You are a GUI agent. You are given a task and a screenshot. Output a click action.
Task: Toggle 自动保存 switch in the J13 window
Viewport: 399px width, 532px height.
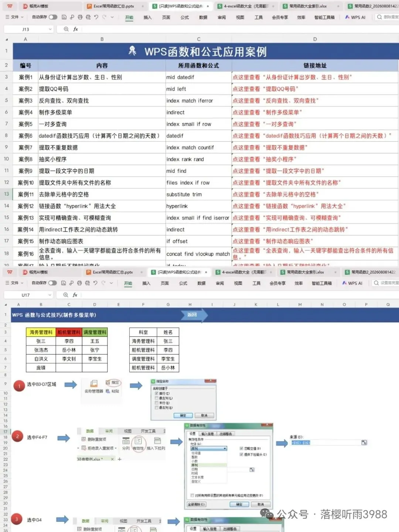53,17
